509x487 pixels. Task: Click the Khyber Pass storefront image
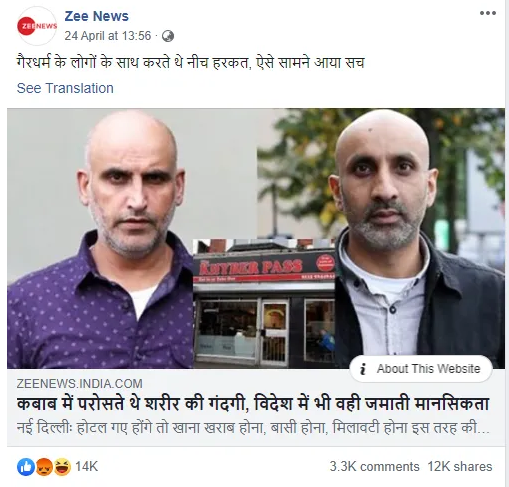coord(264,304)
